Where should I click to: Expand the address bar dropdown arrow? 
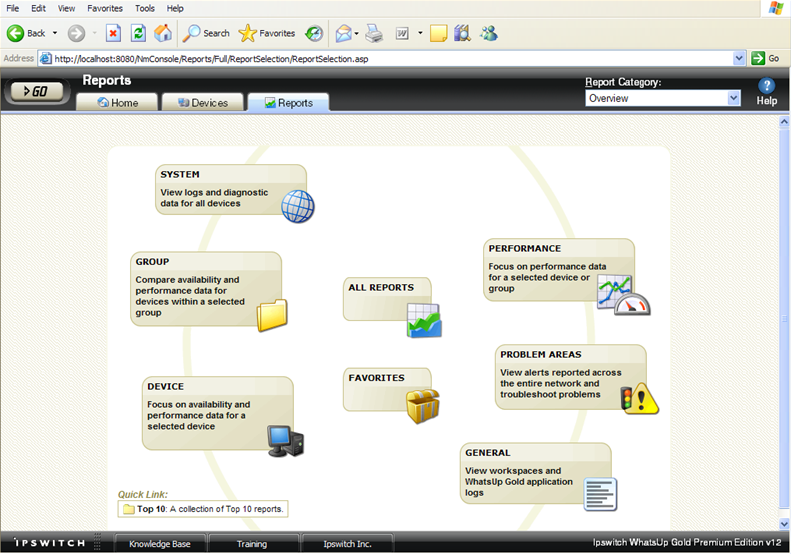coord(739,58)
